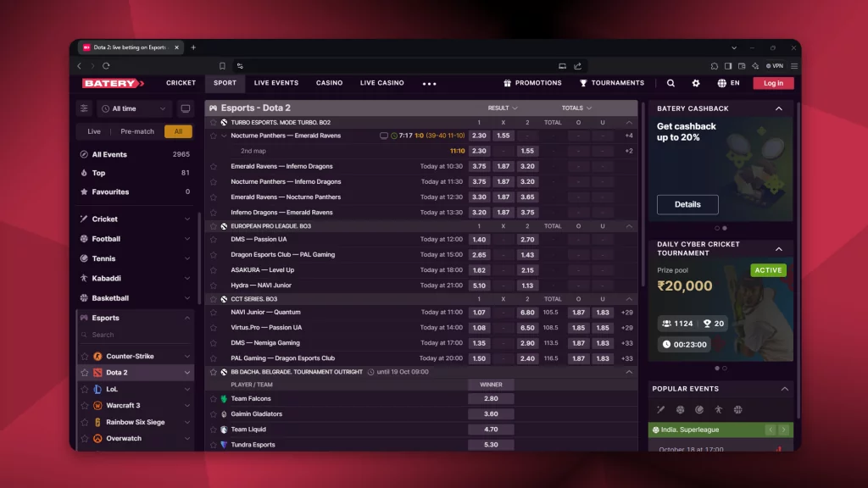Click the Details cashback button
The image size is (868, 488).
point(687,204)
